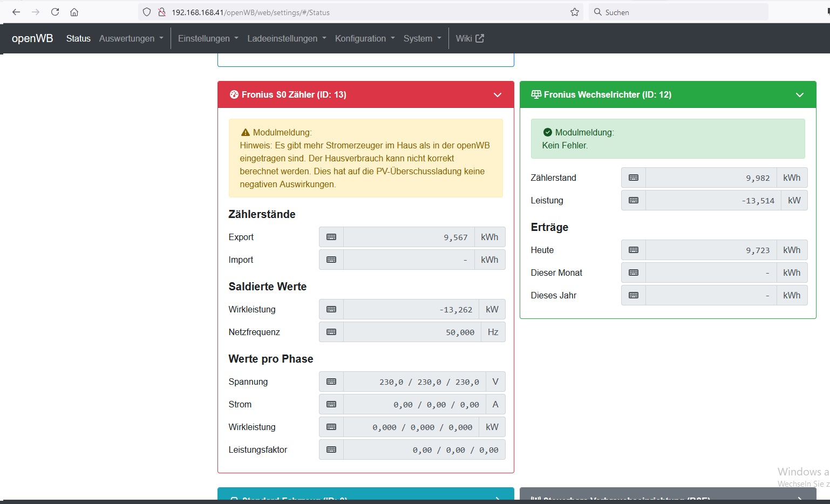Click the Saldierte Werte section heading
Viewport: 830px width, 504px height.
click(x=267, y=287)
